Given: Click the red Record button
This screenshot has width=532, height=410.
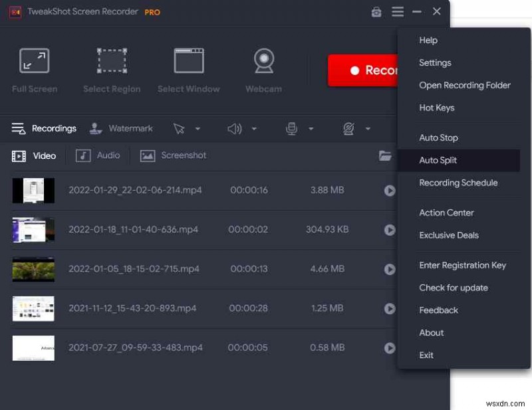Looking at the screenshot, I should [x=362, y=70].
